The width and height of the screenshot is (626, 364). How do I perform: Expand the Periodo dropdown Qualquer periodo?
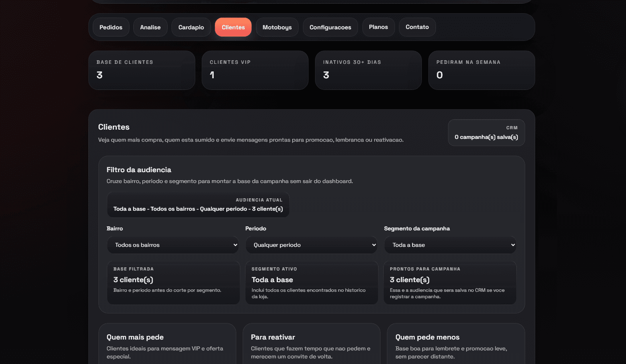(x=311, y=245)
